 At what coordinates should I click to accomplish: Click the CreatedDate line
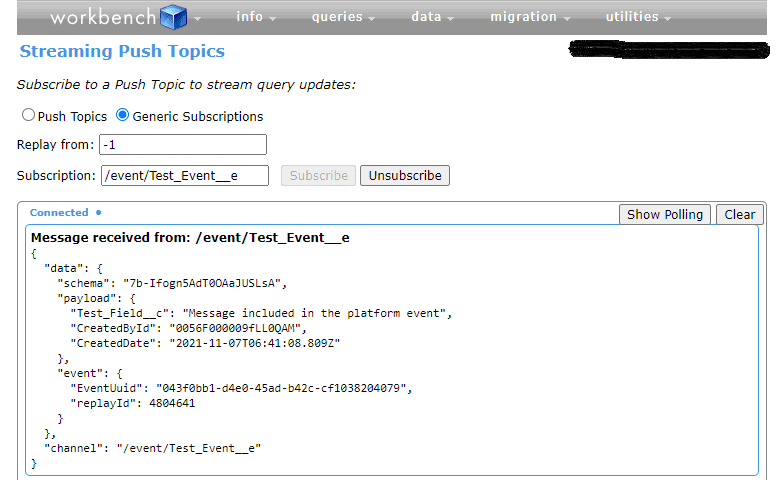205,343
